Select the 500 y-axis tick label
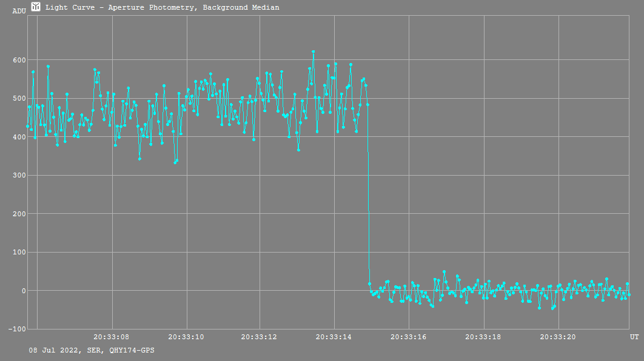Viewport: 644px width, 361px height. click(19, 99)
